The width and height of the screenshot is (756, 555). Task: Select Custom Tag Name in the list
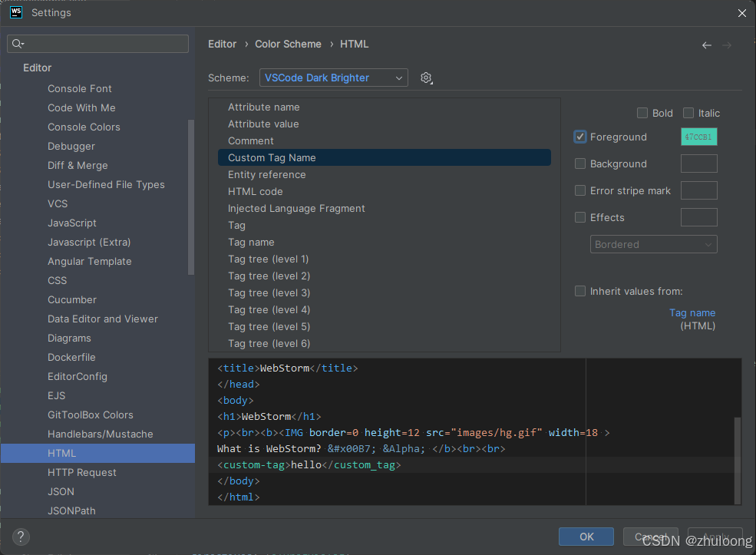coord(385,157)
